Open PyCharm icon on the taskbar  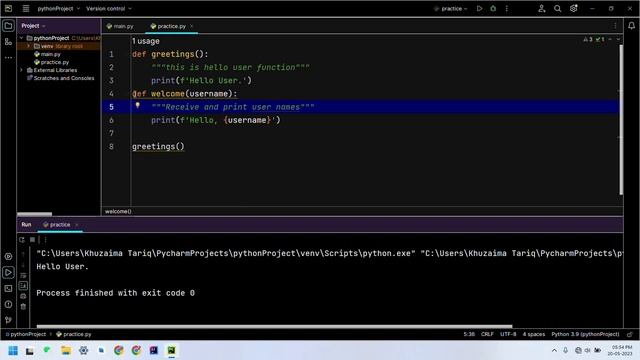pos(171,351)
